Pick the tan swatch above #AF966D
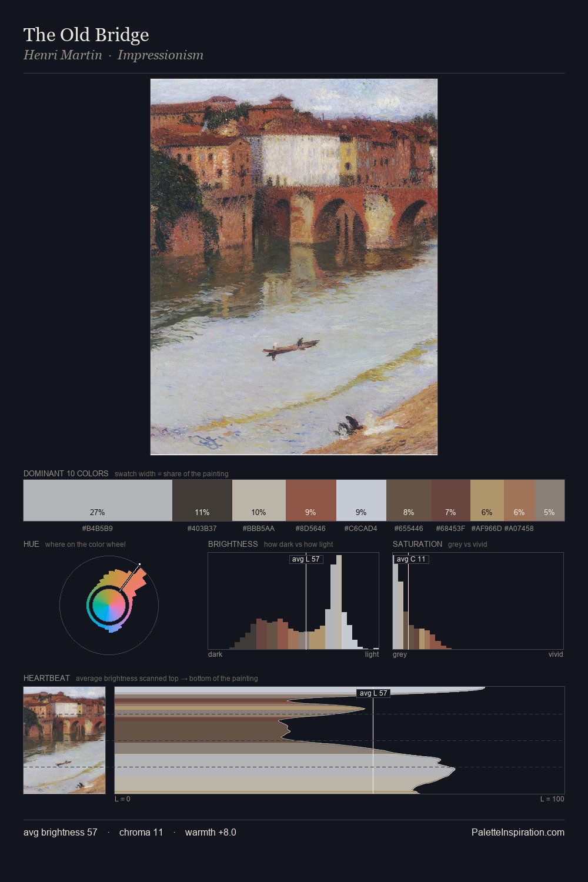 487,500
